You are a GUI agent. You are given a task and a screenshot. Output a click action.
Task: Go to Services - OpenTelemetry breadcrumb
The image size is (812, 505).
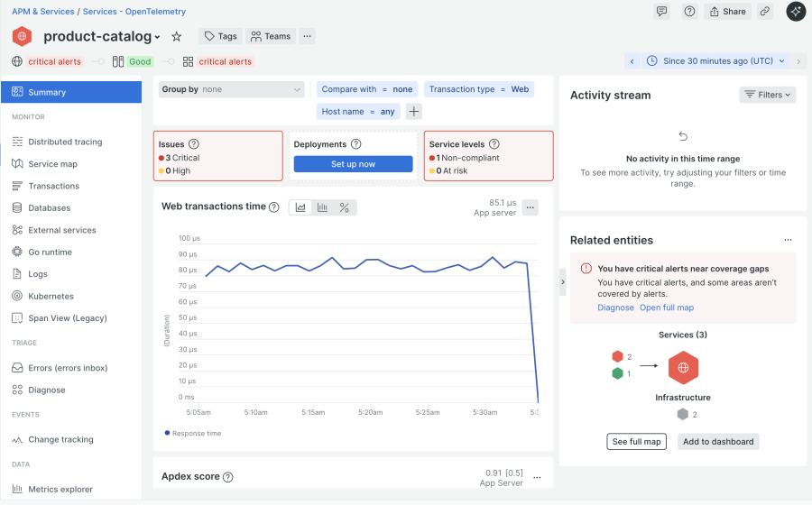tap(134, 12)
